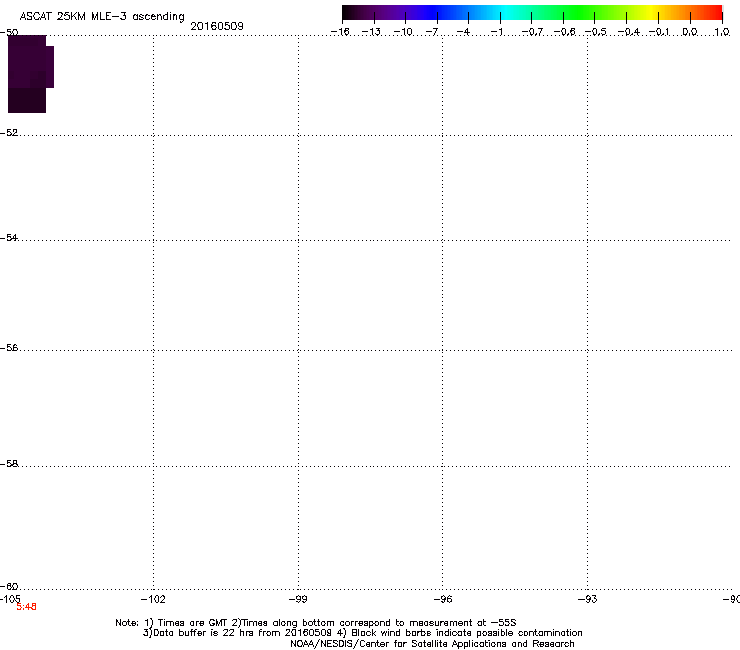Click the -58 latitude axis label
The width and height of the screenshot is (740, 650).
pyautogui.click(x=9, y=464)
